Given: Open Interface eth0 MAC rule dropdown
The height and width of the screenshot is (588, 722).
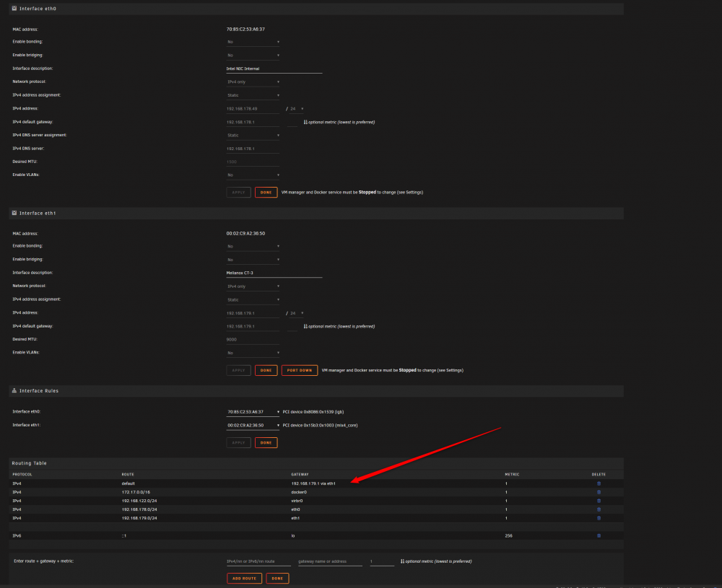Looking at the screenshot, I should 253,412.
